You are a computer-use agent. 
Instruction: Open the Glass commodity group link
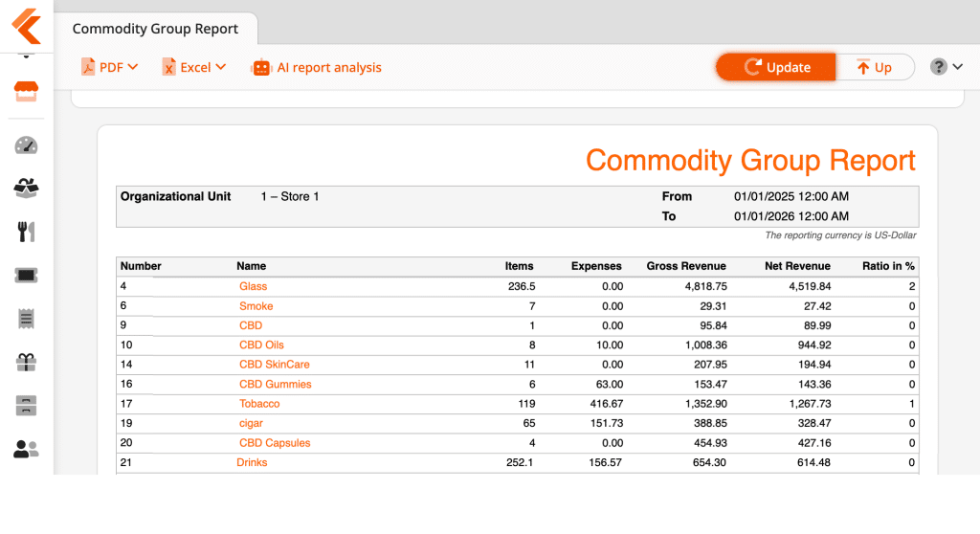coord(253,286)
